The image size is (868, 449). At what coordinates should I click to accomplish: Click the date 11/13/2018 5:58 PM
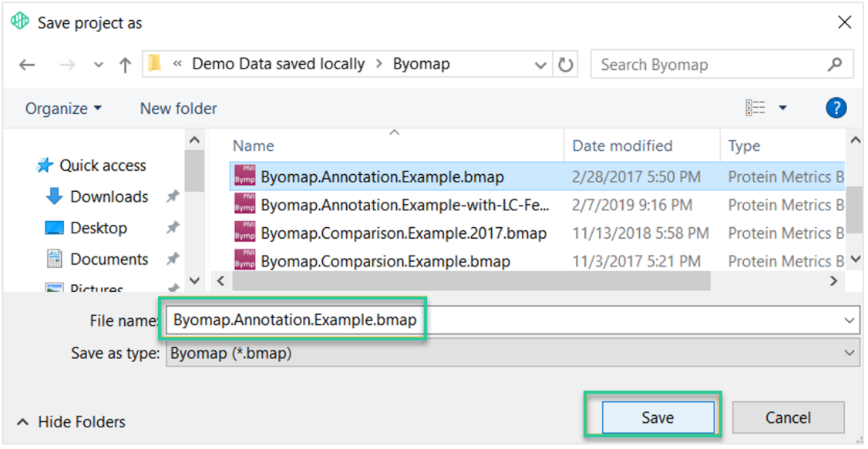(x=641, y=233)
